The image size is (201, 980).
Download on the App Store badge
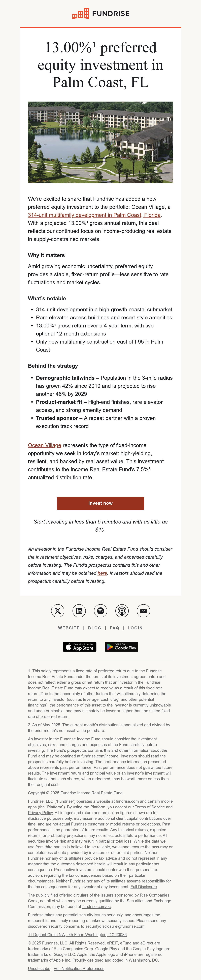click(79, 647)
